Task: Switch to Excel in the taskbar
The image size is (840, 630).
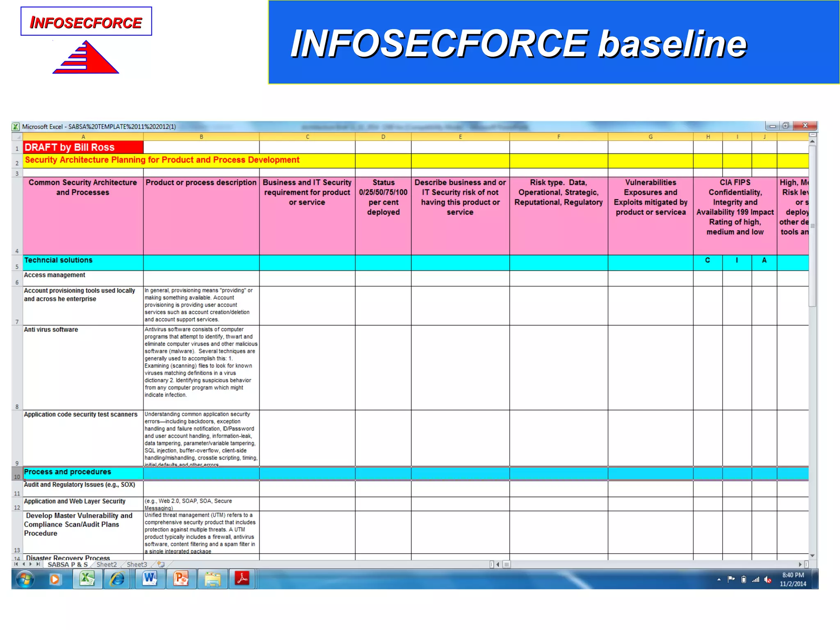Action: click(87, 579)
